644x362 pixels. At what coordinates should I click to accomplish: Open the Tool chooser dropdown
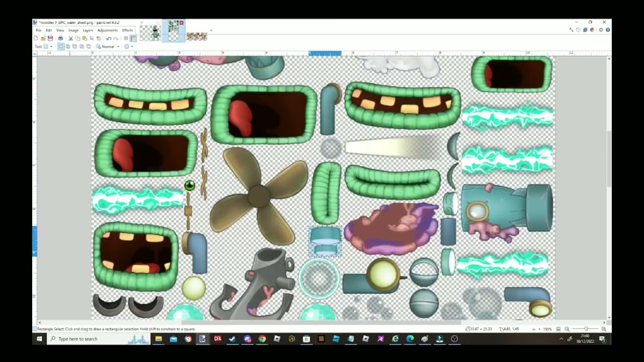click(x=48, y=47)
